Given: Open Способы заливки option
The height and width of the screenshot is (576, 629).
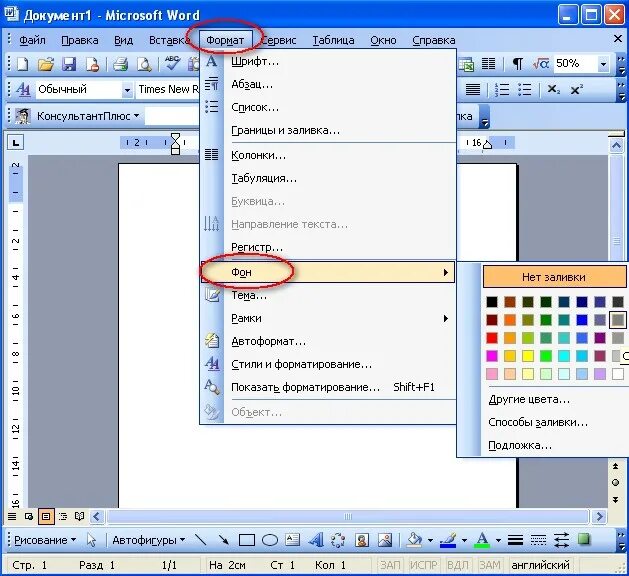Looking at the screenshot, I should click(x=538, y=422).
